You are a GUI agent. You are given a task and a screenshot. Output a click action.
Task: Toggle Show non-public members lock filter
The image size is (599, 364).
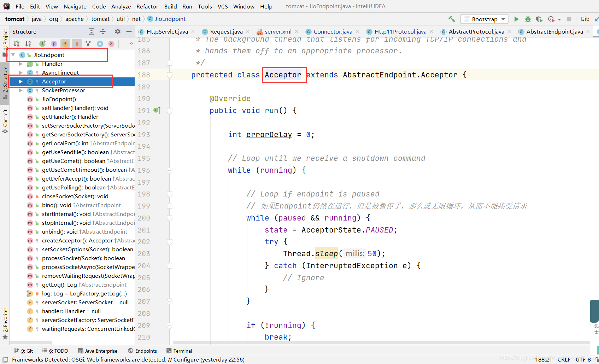(77, 43)
